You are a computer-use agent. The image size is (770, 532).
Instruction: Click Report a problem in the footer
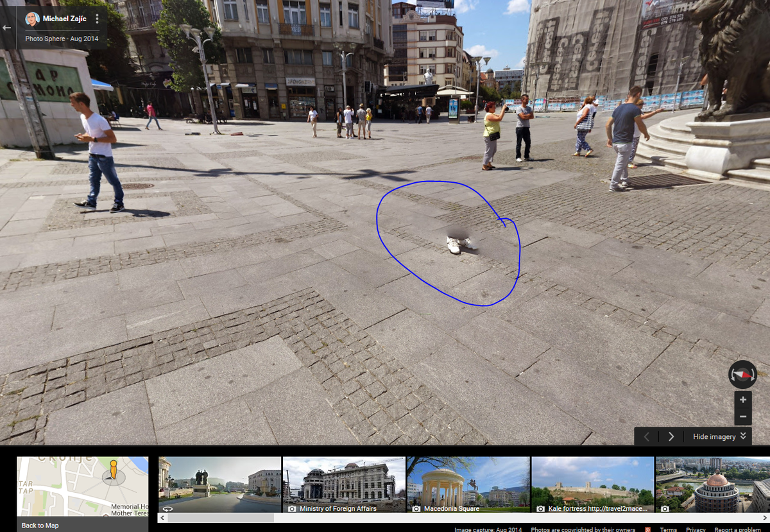[738, 529]
